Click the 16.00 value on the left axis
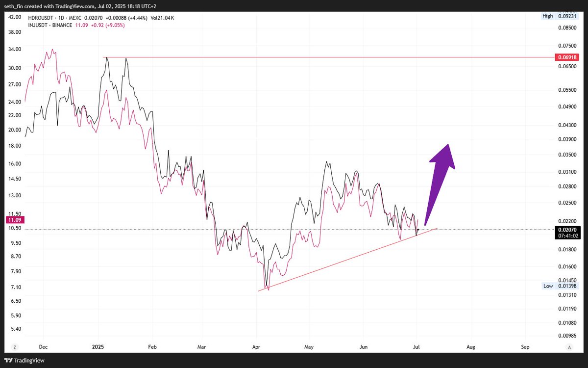The height and width of the screenshot is (368, 588). coord(15,164)
